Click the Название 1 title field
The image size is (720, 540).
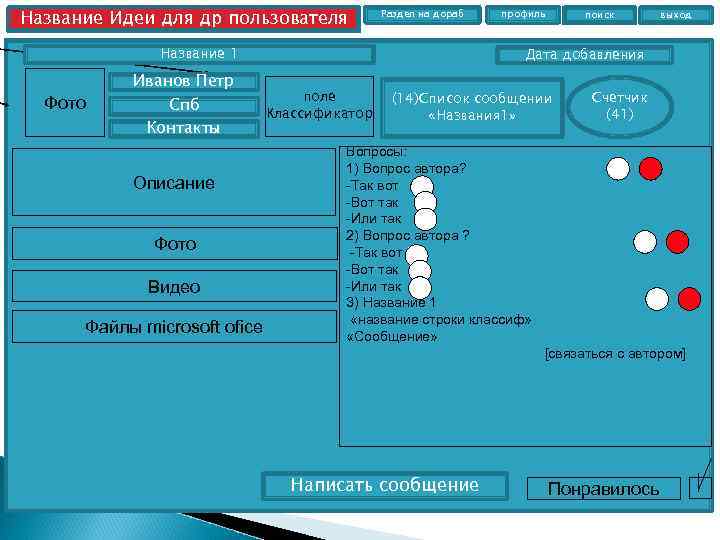click(199, 54)
